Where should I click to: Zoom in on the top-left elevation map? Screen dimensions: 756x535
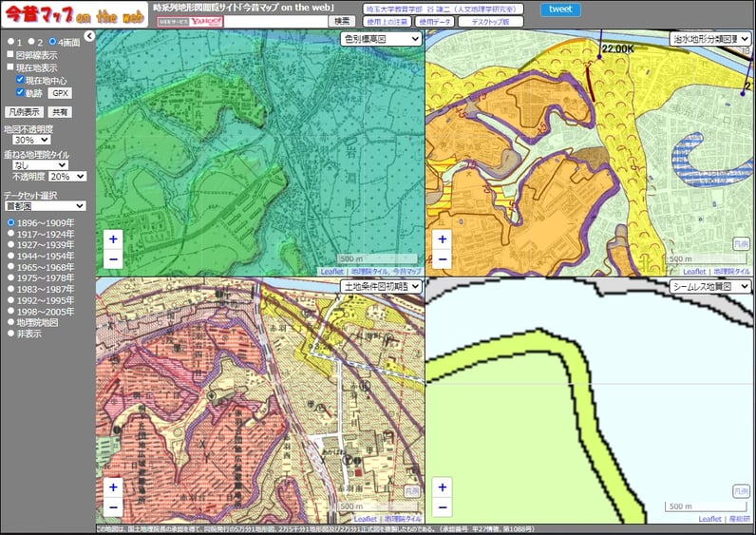coord(113,239)
